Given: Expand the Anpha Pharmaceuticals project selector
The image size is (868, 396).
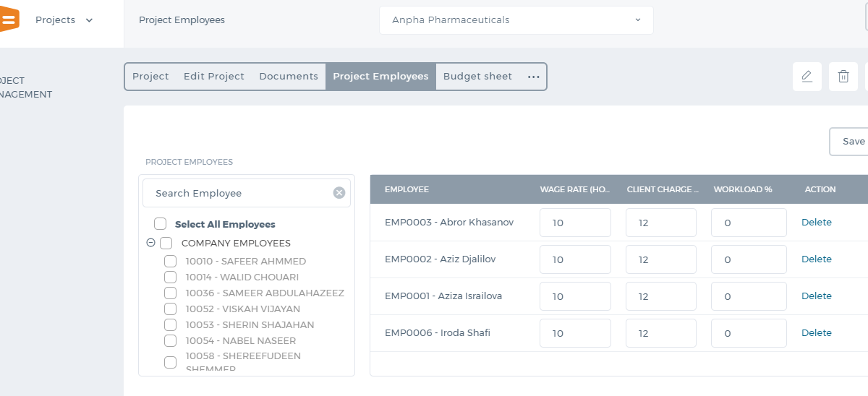Looking at the screenshot, I should (516, 20).
